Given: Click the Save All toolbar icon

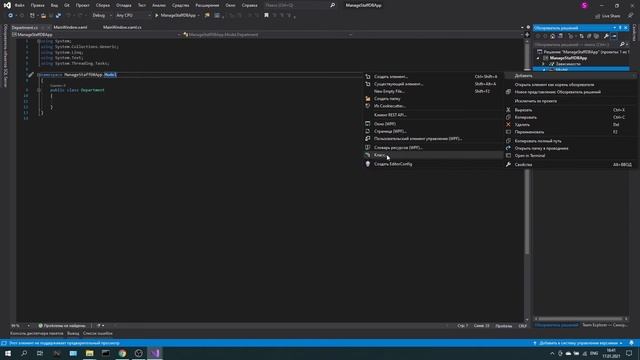Looking at the screenshot, I should [58, 16].
